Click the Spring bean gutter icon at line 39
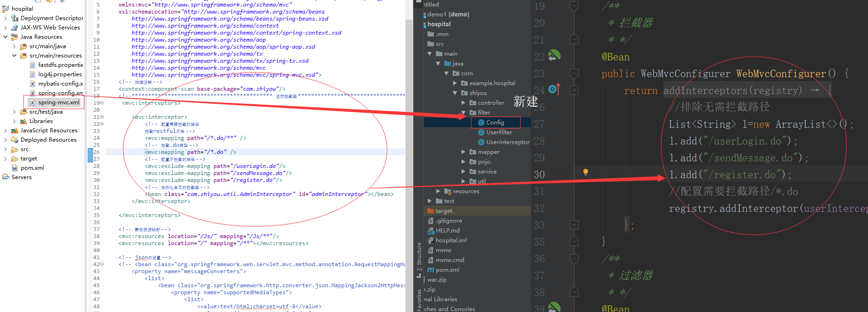This screenshot has width=868, height=312. (554, 307)
